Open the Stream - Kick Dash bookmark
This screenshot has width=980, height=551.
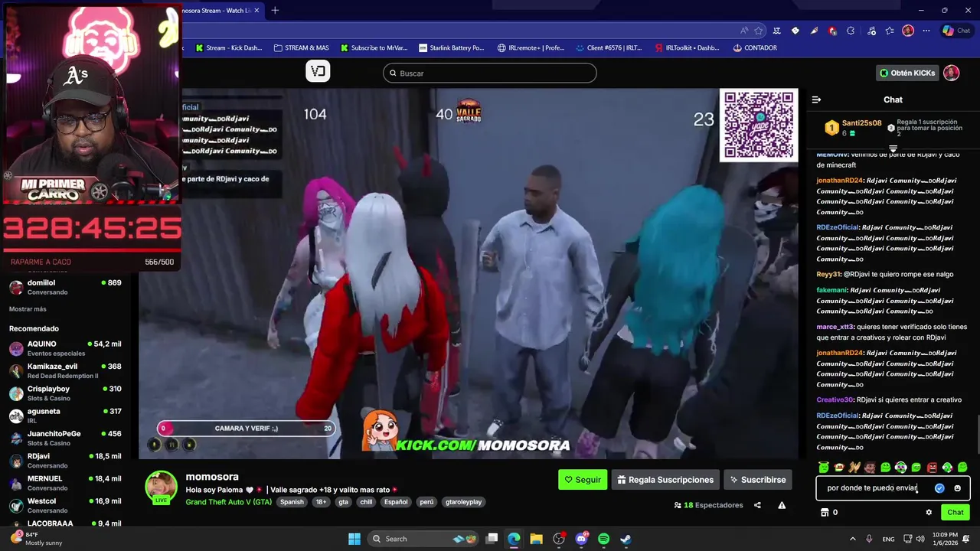click(x=228, y=47)
